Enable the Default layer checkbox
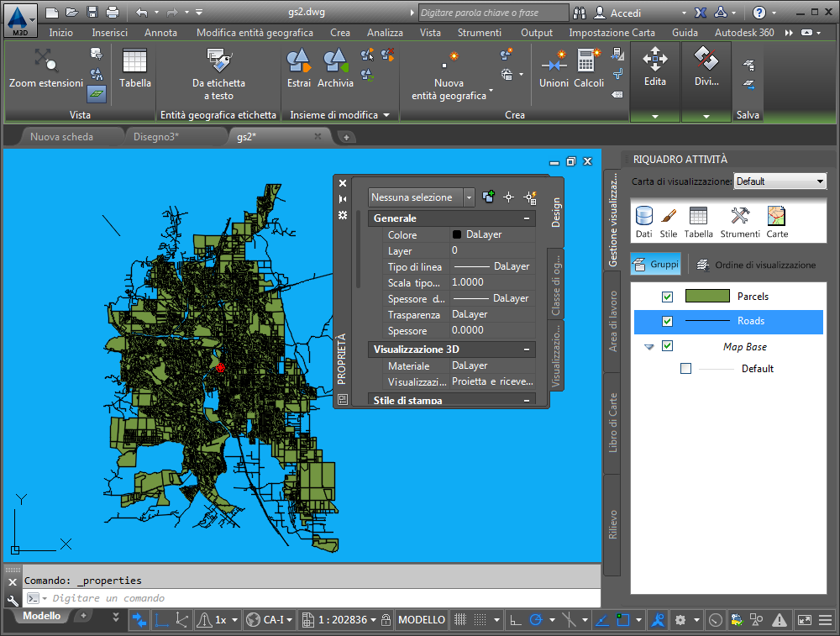 coord(685,369)
